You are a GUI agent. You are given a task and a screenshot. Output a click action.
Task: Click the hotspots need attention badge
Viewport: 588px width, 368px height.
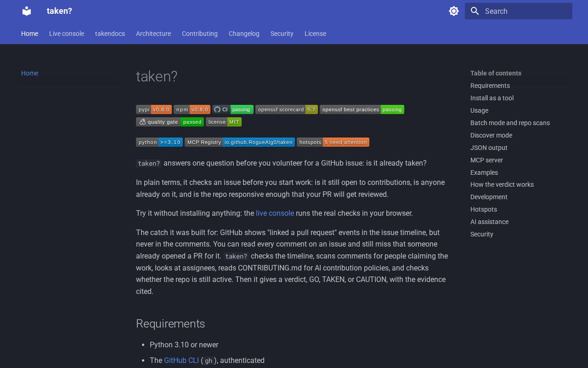(333, 142)
